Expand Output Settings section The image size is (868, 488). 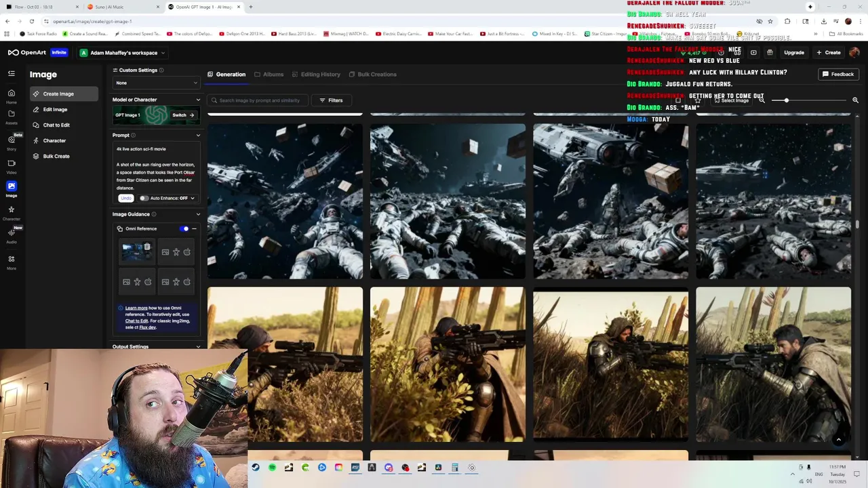198,347
